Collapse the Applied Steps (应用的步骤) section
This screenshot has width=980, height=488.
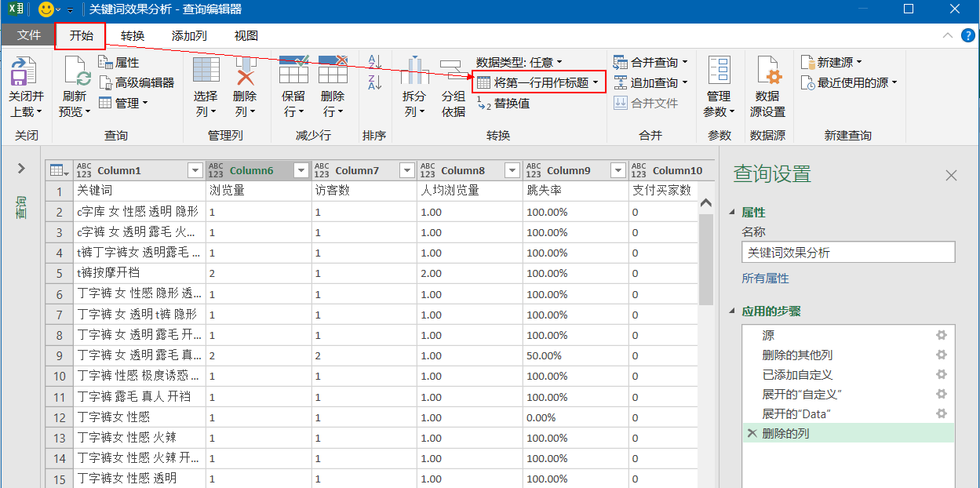click(x=733, y=311)
